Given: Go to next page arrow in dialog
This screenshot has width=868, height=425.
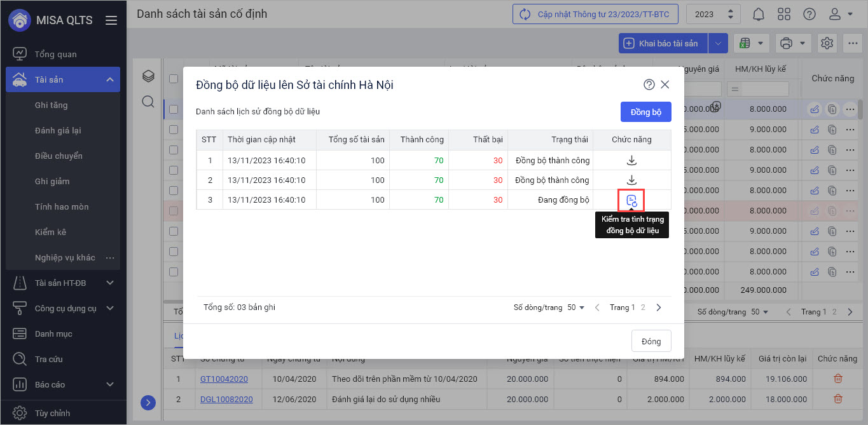Looking at the screenshot, I should 659,307.
